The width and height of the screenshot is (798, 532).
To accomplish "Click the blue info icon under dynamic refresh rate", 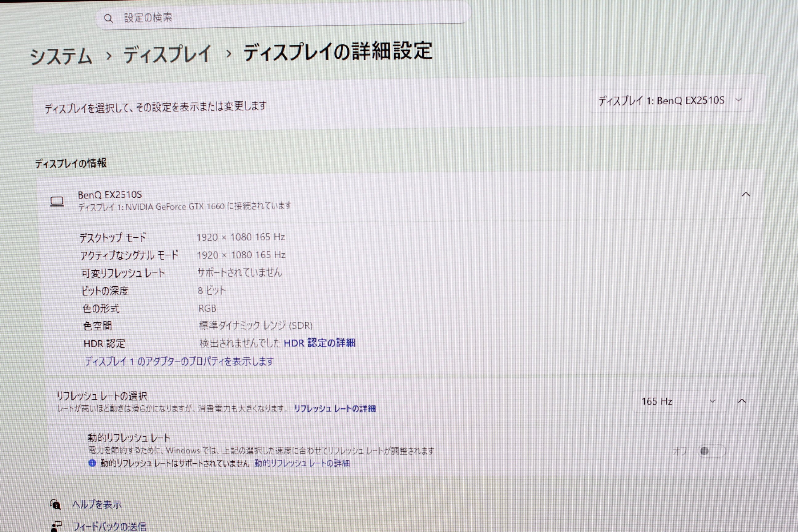I will tap(92, 463).
